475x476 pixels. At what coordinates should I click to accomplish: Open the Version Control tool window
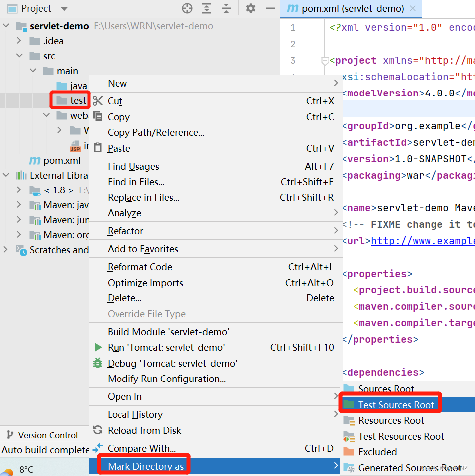pos(42,435)
